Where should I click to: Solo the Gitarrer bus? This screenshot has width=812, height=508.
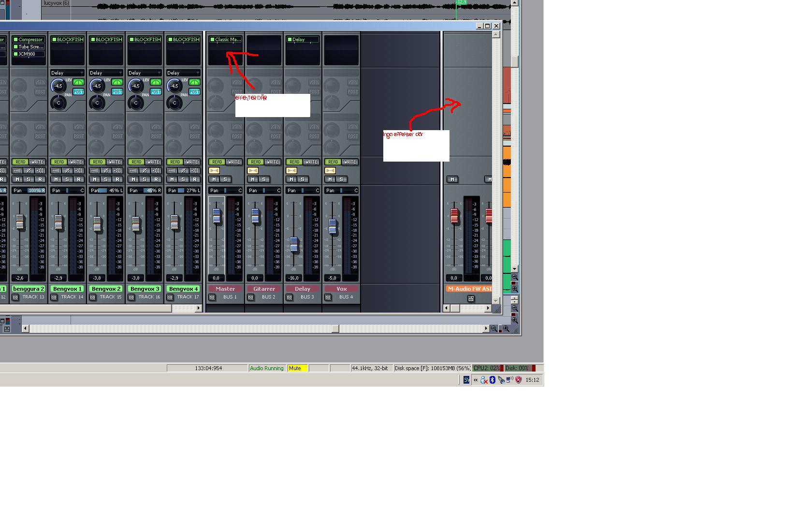tap(264, 179)
